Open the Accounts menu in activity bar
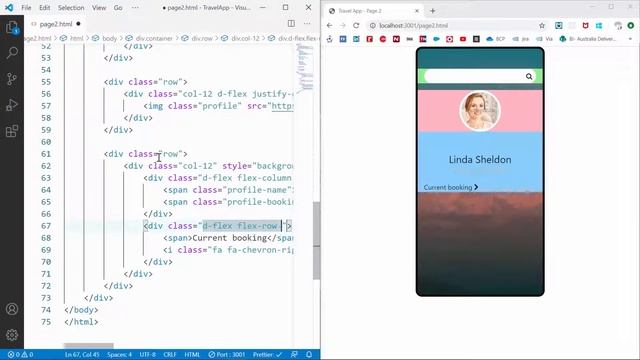Image resolution: width=640 pixels, height=360 pixels. (12, 309)
